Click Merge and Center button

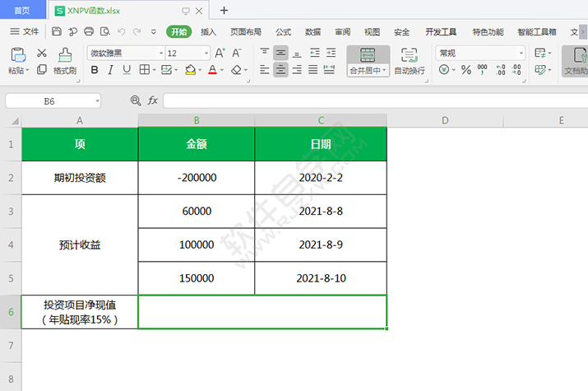coord(368,61)
